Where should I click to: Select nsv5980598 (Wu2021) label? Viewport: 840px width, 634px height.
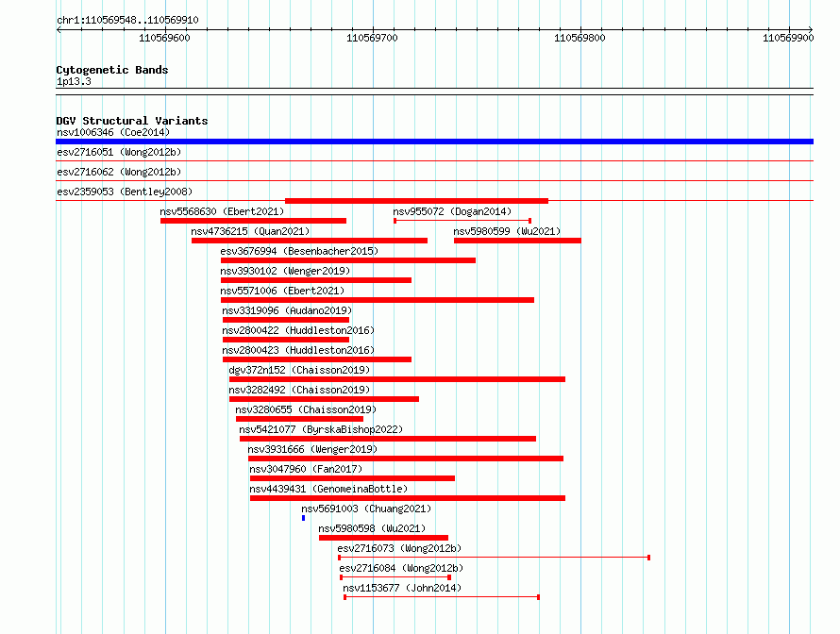(x=372, y=528)
